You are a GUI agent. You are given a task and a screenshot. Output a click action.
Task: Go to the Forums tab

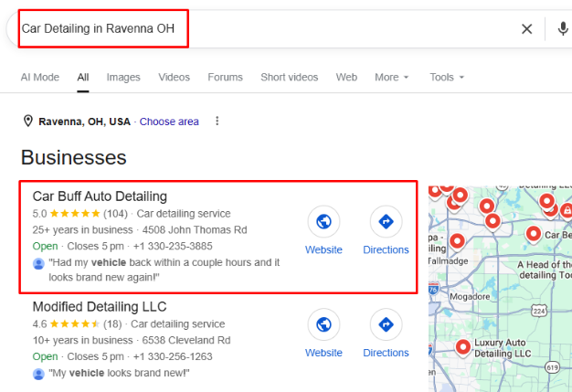[x=225, y=78]
